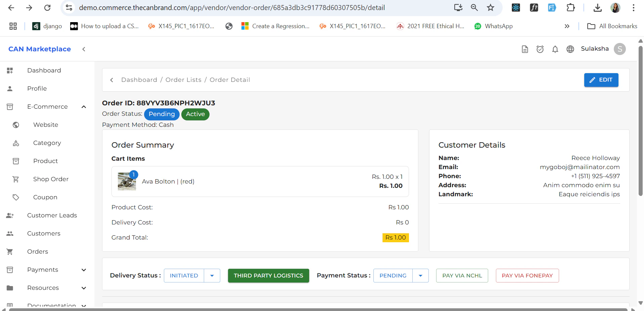Open Category under E-Commerce
This screenshot has height=311, width=644.
click(x=47, y=143)
